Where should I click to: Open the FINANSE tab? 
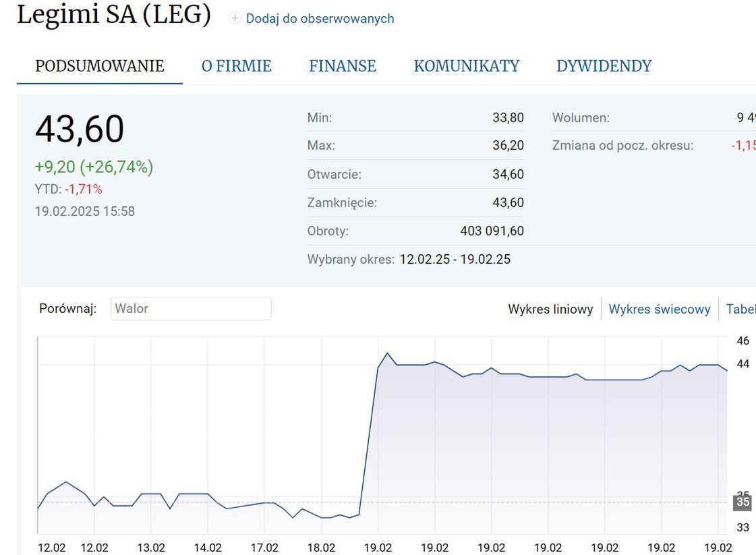[x=343, y=66]
